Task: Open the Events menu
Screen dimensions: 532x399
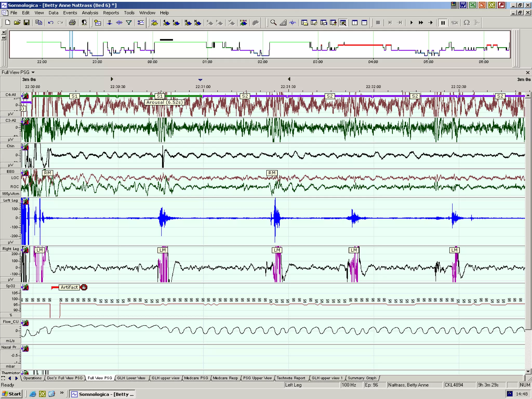Action: pos(70,13)
